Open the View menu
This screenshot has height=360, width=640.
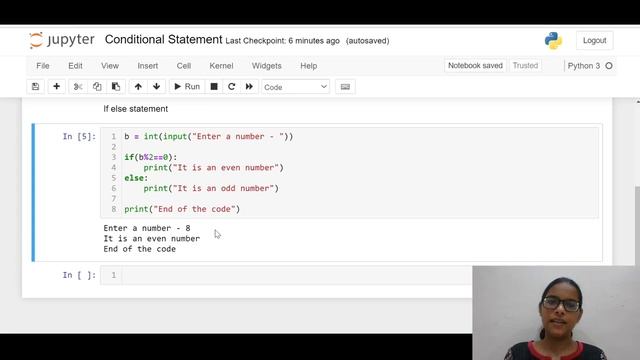click(x=110, y=66)
